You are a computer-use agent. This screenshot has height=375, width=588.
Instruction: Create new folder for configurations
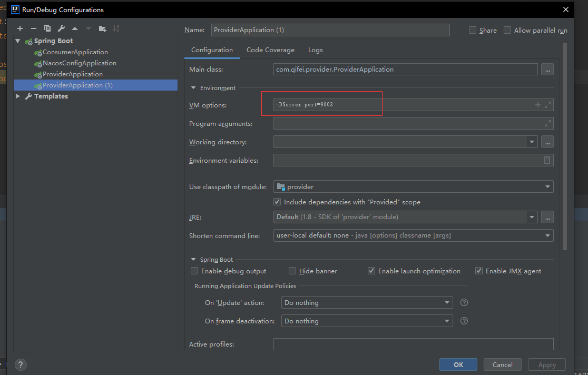(x=102, y=28)
